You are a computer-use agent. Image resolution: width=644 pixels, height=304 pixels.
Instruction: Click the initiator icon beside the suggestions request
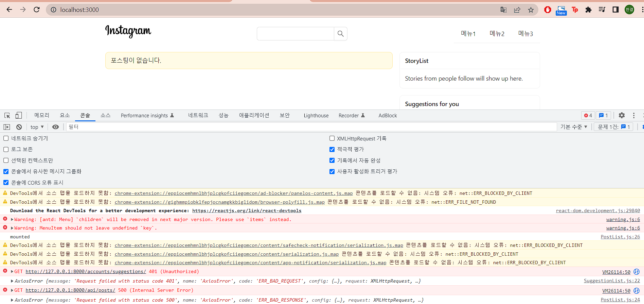[x=637, y=272]
